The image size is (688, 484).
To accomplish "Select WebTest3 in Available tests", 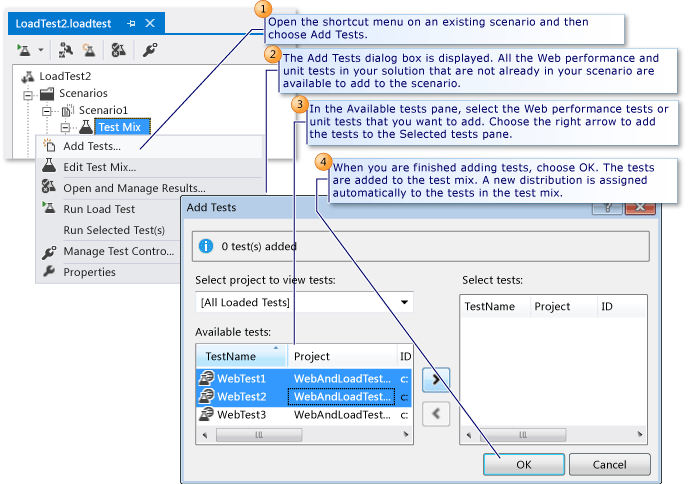I will [x=304, y=415].
